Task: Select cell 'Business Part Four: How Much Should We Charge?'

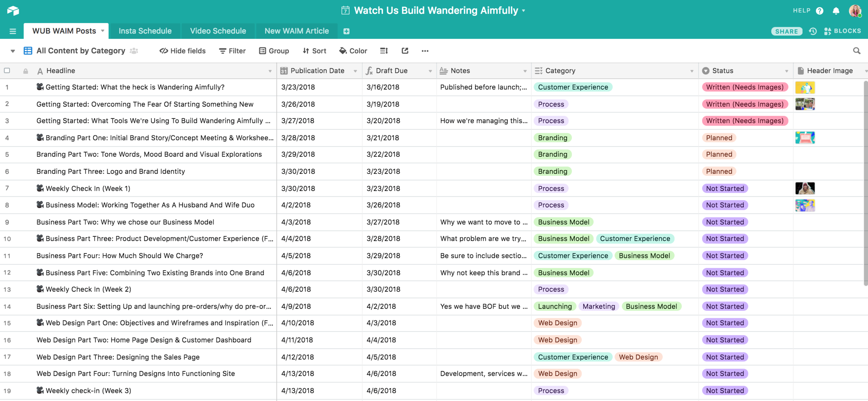Action: pyautogui.click(x=120, y=256)
